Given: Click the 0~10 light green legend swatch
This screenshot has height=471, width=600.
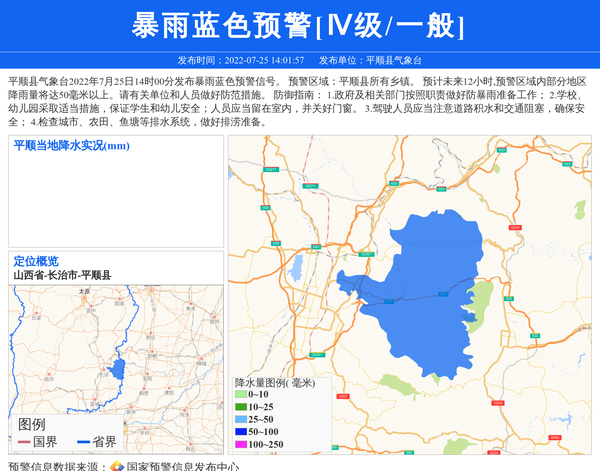Looking at the screenshot, I should click(x=241, y=395).
